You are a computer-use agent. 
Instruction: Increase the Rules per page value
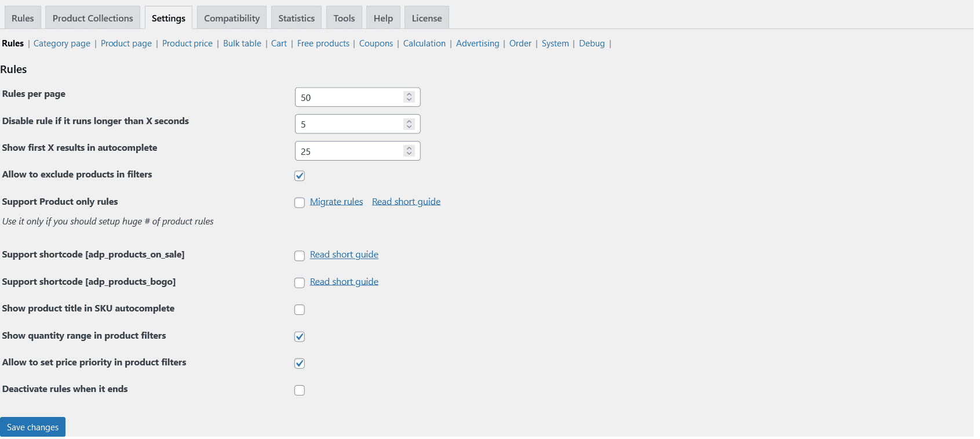tap(409, 95)
